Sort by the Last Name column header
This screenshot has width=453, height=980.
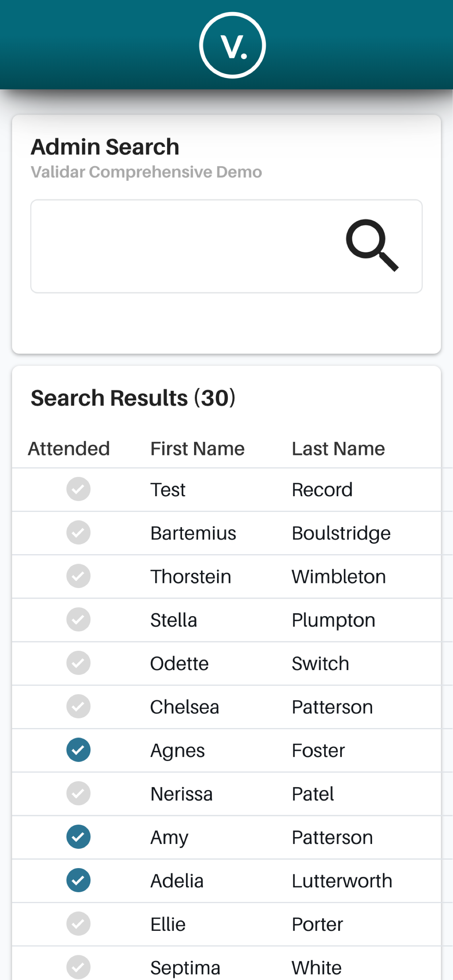[338, 448]
